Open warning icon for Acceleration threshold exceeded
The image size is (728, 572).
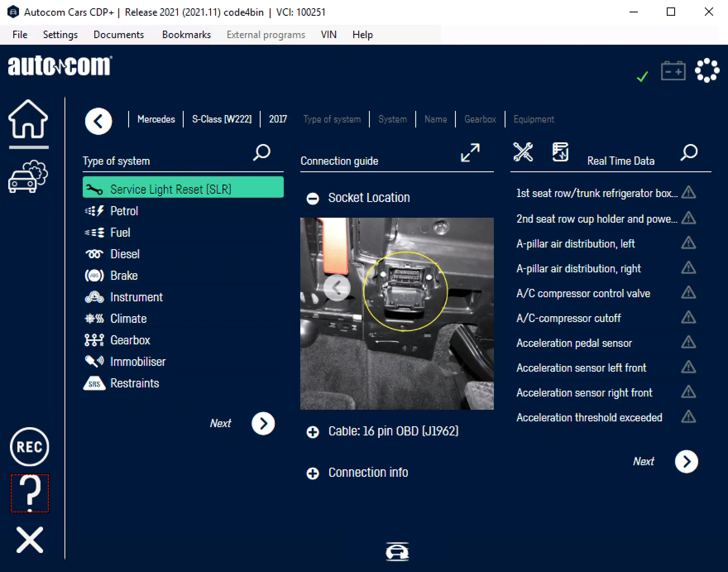click(x=688, y=417)
